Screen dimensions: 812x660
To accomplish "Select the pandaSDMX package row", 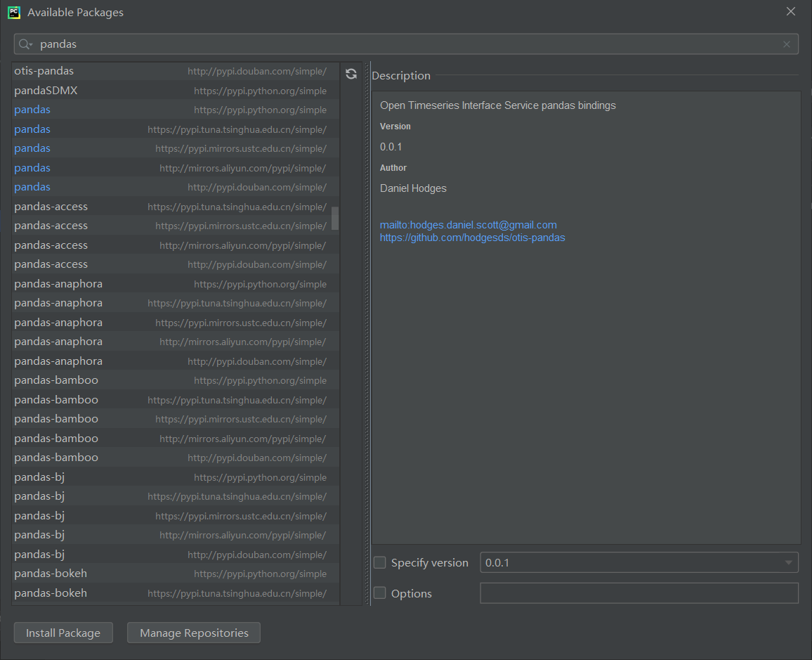I will click(x=176, y=91).
